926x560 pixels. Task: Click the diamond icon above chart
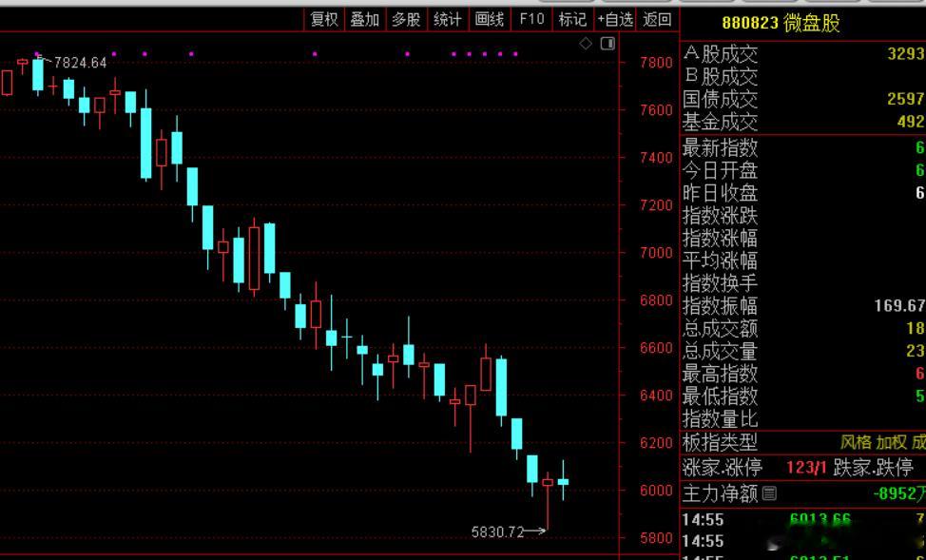pos(586,43)
